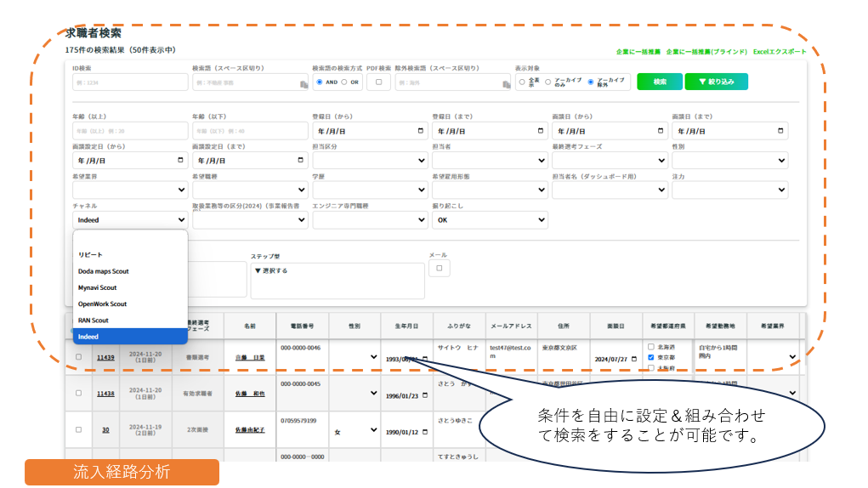Select OpenWork Scout in channel list
The height and width of the screenshot is (488, 868).
coord(103,304)
